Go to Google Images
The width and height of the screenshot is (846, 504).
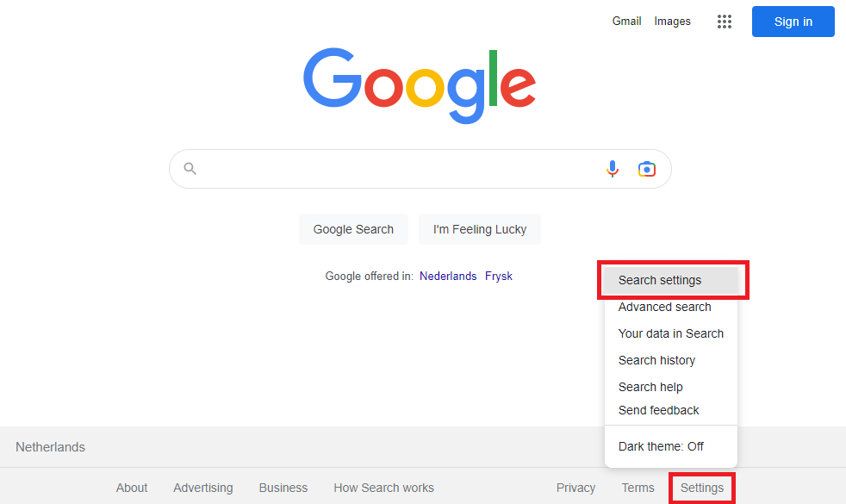coord(672,21)
